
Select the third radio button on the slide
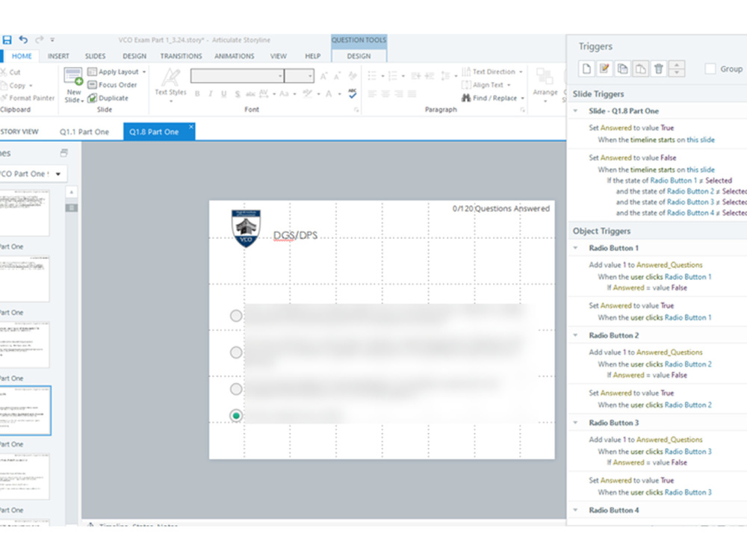click(x=236, y=389)
